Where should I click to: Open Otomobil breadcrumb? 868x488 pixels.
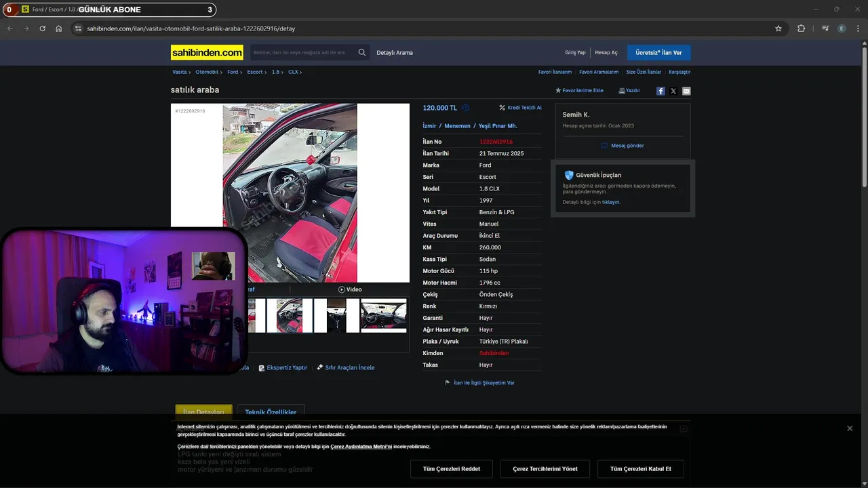(207, 72)
